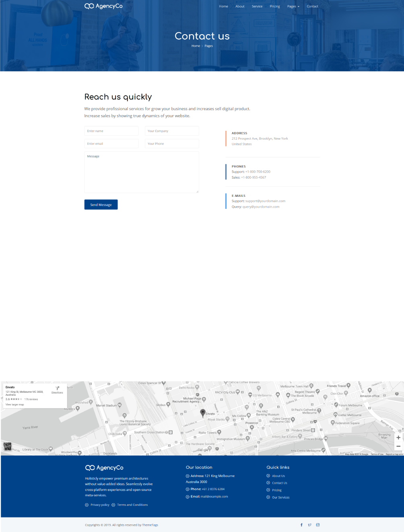This screenshot has width=404, height=532.
Task: Open the Facebook icon in the footer
Action: click(x=301, y=525)
